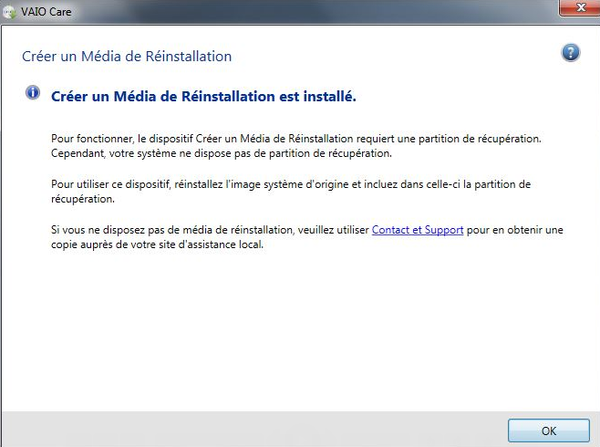Click the "VAIO Care" window title text

tap(46, 12)
